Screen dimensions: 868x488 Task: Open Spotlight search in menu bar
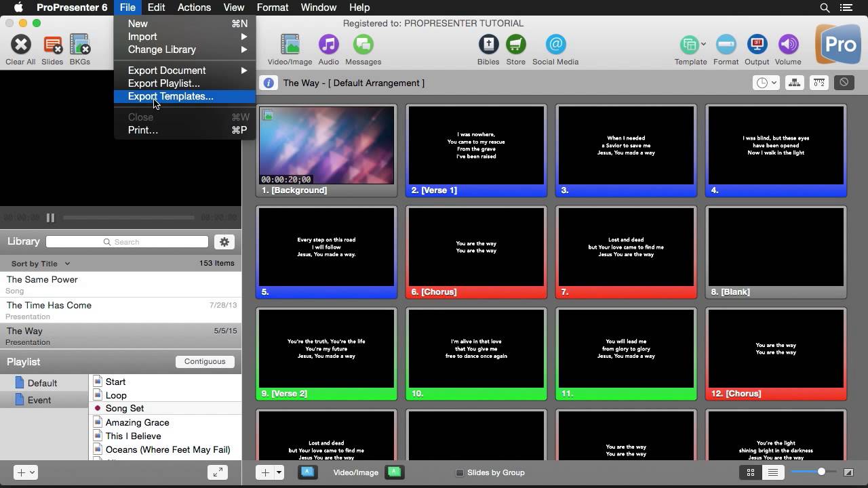tap(825, 7)
